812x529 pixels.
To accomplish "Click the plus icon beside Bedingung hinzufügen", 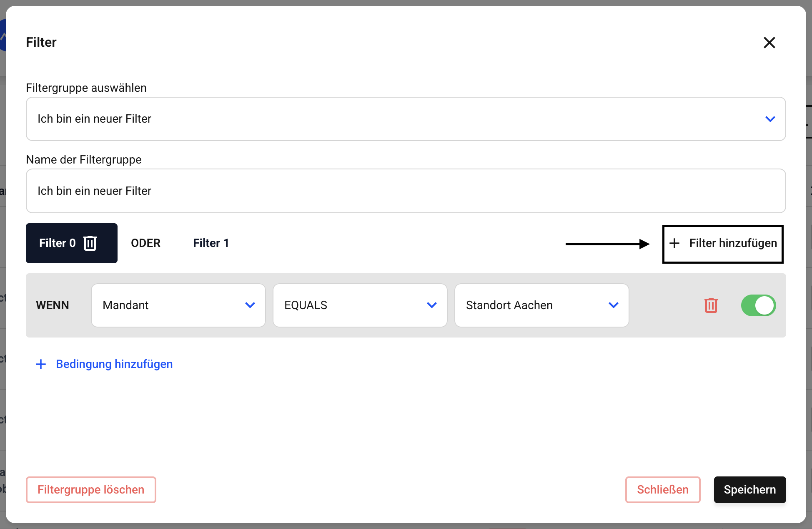I will tap(41, 364).
